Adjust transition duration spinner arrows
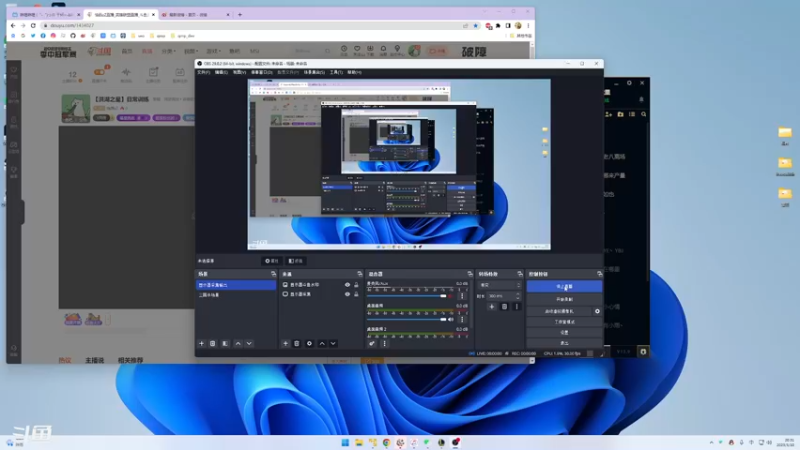This screenshot has width=800, height=450. pos(518,296)
